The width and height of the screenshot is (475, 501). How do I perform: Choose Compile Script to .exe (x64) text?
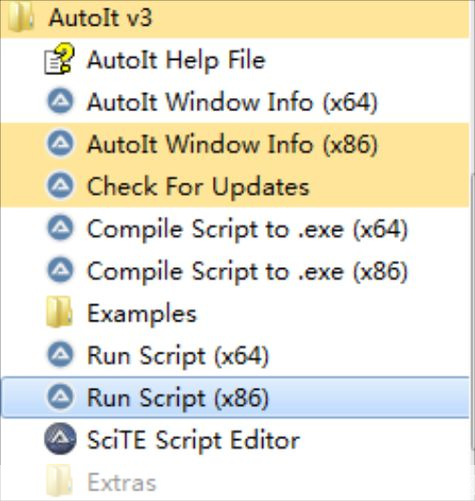pos(247,229)
